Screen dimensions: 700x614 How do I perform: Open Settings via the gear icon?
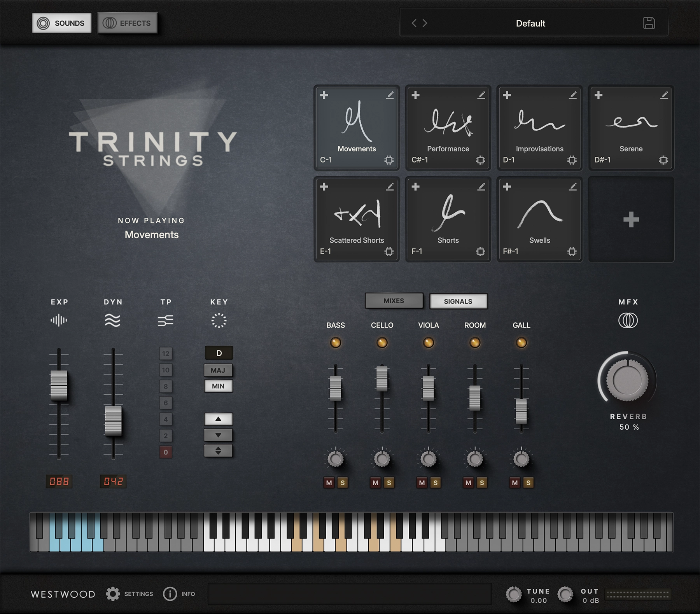coord(113,594)
